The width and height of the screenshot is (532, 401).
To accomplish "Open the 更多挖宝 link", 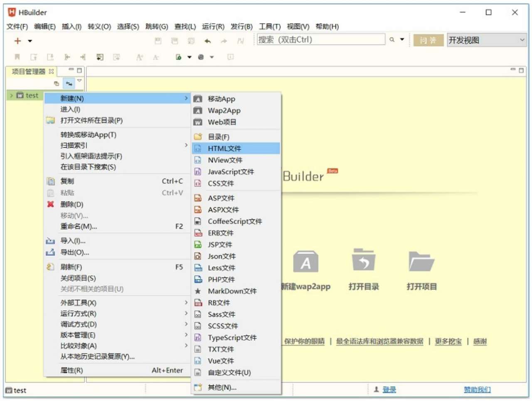I will click(x=448, y=342).
